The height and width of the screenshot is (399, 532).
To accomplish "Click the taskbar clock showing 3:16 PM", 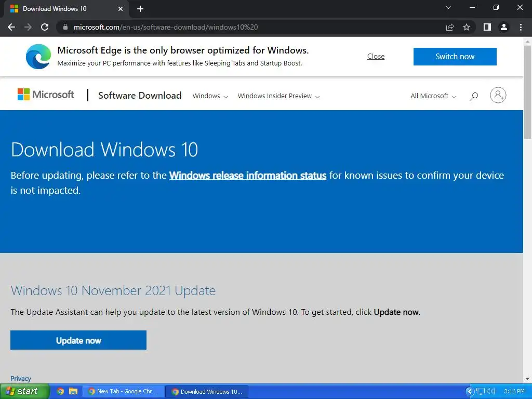I will tap(514, 391).
